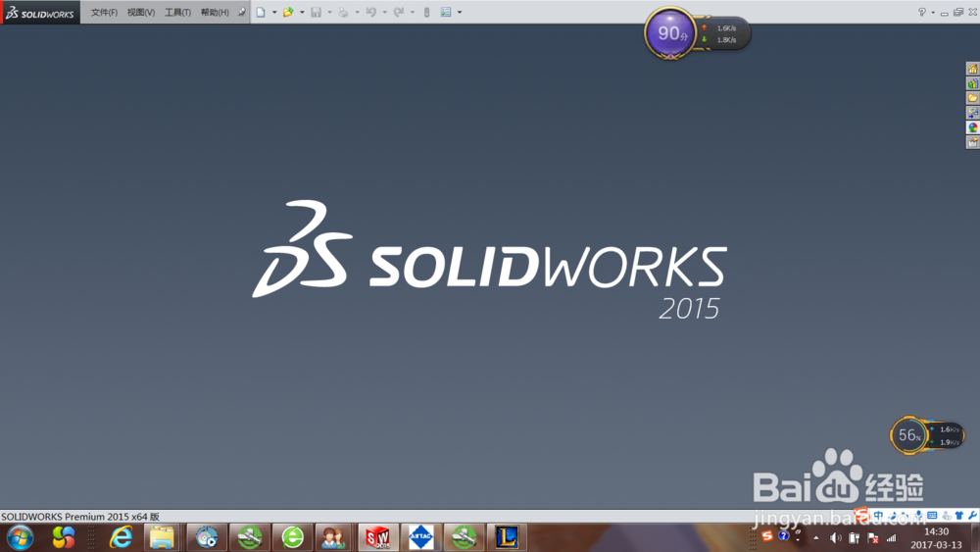Show hidden tray icons arrow
This screenshot has height=552, width=980.
tap(815, 538)
